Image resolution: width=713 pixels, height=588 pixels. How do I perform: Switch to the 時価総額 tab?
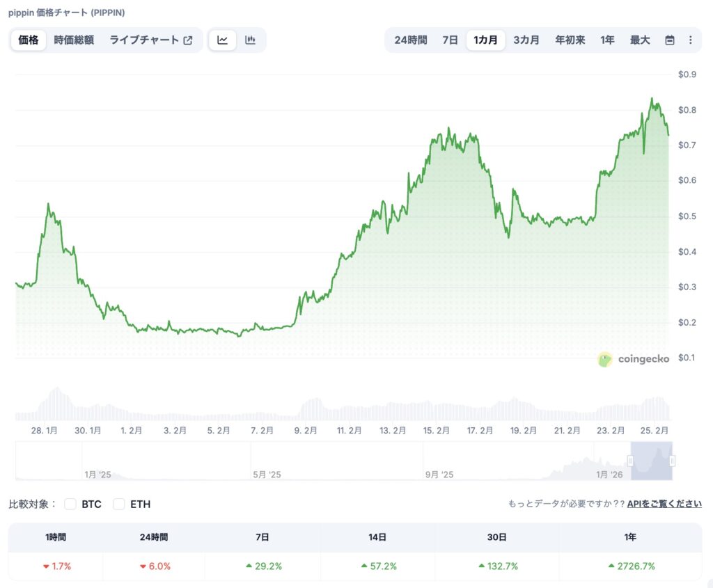74,40
